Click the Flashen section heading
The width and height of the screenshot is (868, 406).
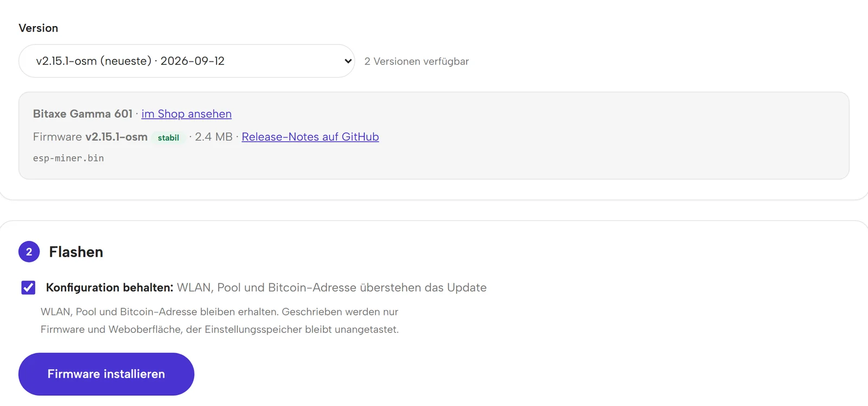click(x=76, y=252)
